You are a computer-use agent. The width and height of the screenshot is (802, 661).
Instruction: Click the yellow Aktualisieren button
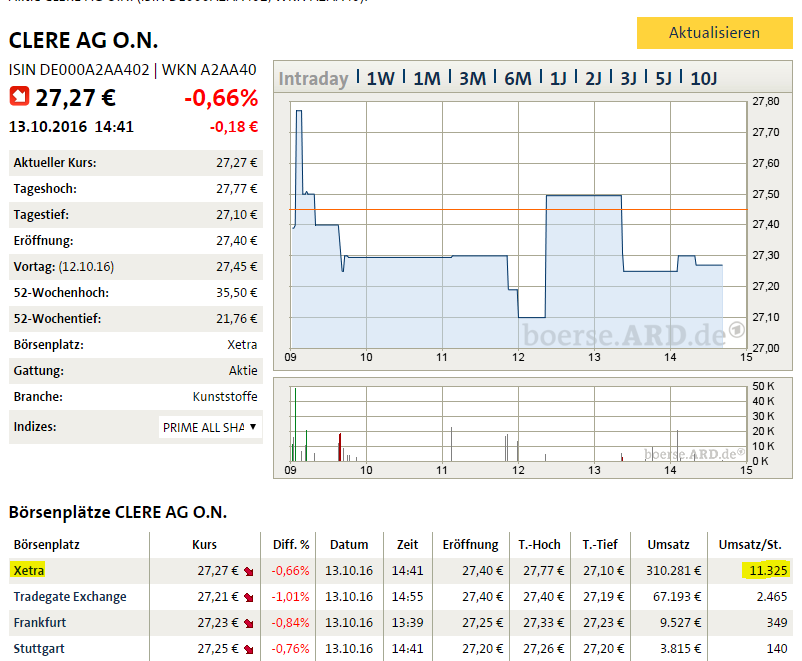click(714, 33)
